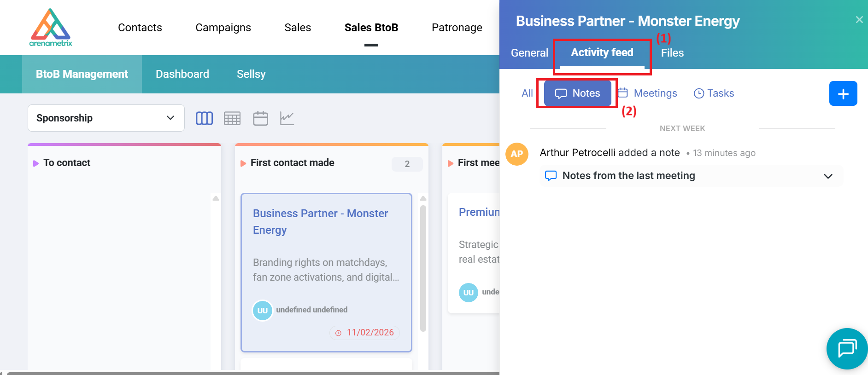The image size is (868, 375).
Task: Expand the 'Notes from the last meeting' note
Action: [x=827, y=176]
